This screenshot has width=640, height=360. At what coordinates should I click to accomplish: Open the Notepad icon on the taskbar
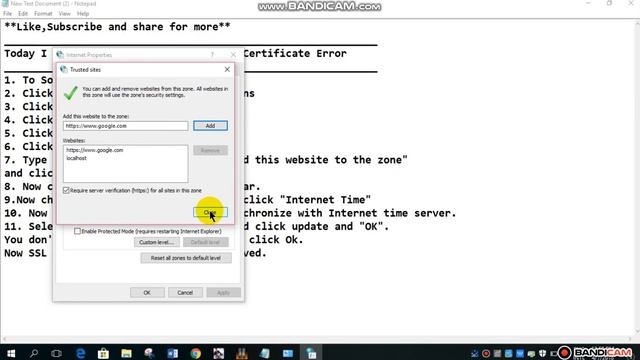click(x=264, y=353)
